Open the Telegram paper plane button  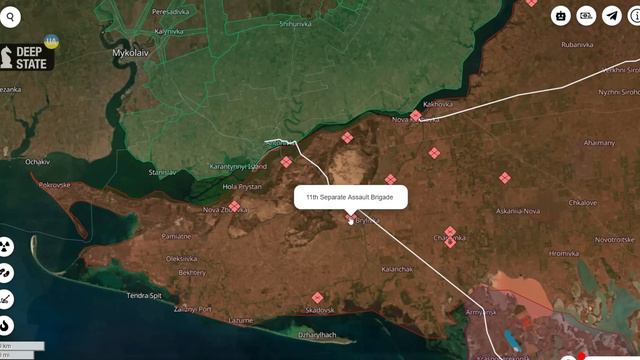point(611,16)
